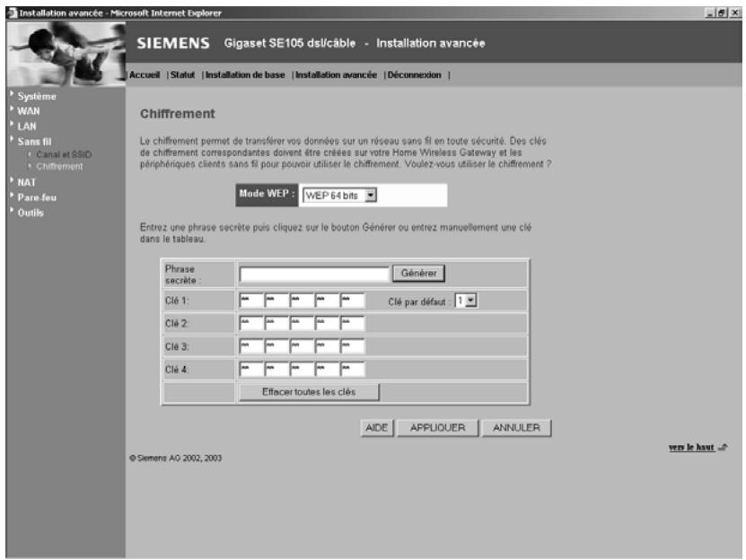Click the APPLIQUER button

pos(438,428)
